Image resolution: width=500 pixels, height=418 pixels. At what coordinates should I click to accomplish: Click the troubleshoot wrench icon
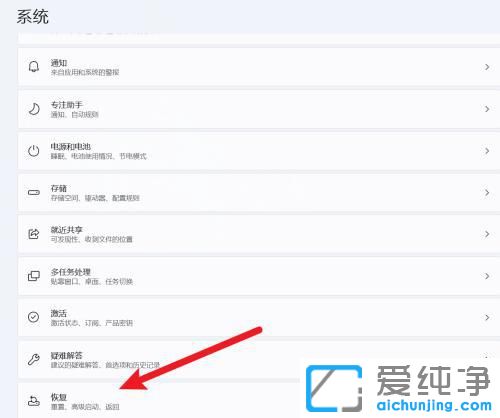tap(34, 359)
